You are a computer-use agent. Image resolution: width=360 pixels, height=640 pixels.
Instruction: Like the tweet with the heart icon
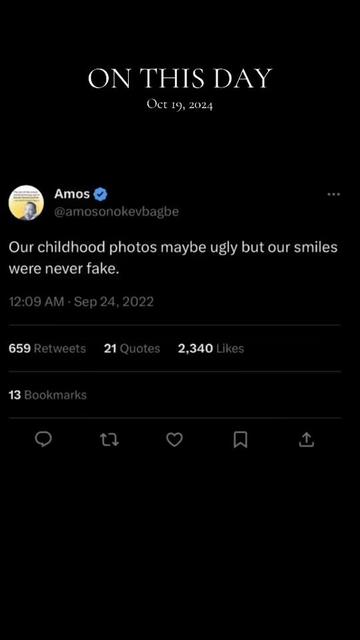(175, 440)
